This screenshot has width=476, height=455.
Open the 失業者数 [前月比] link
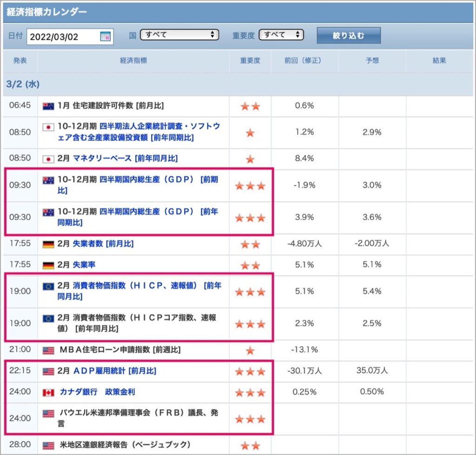pos(103,244)
